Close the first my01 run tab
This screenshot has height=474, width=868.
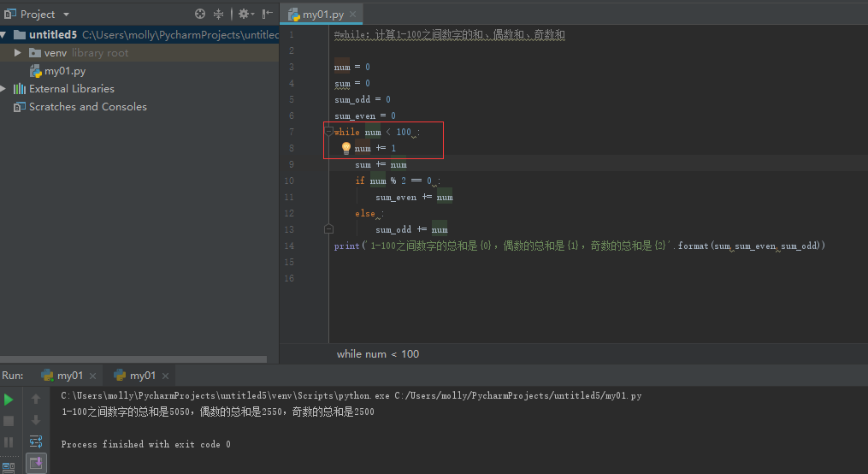tap(92, 376)
